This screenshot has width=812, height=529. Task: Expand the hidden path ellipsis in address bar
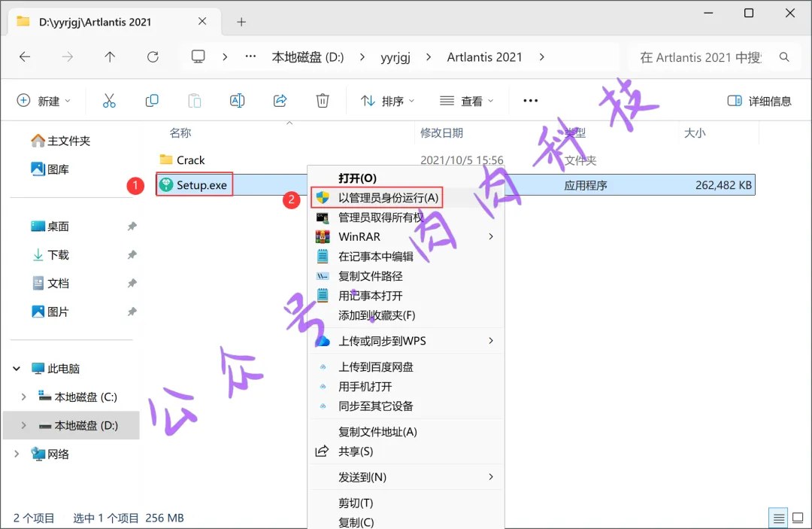[x=250, y=56]
